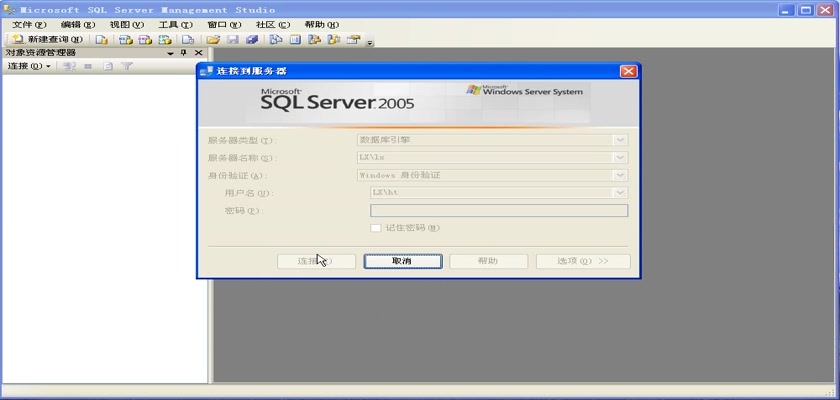Screen dimensions: 840x400
Task: Expand the 用户名 dropdown showing LX\ht
Action: 620,192
